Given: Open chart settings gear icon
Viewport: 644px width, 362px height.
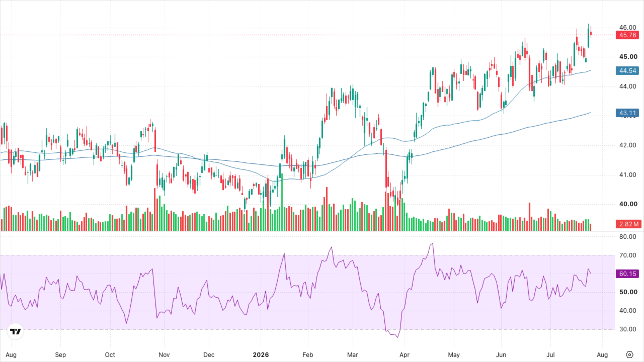Looking at the screenshot, I should (x=629, y=355).
